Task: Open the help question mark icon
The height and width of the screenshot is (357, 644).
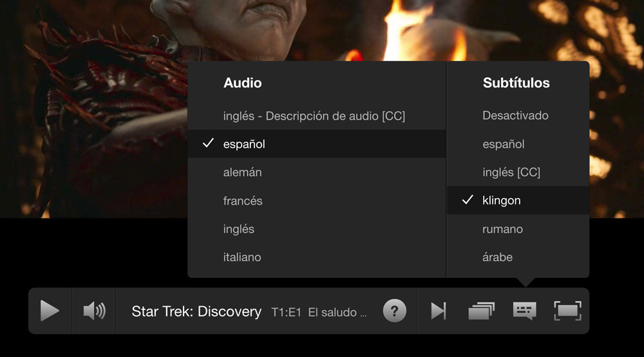Action: 394,311
